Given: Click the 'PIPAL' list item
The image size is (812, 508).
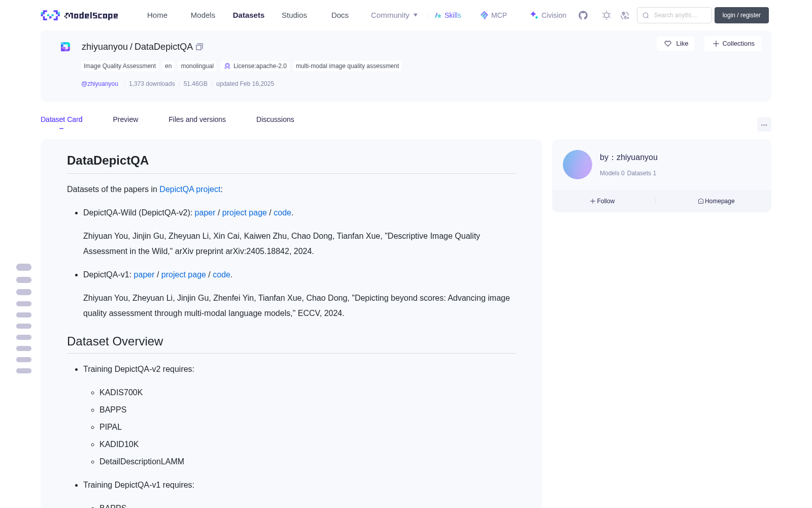Looking at the screenshot, I should point(111,427).
